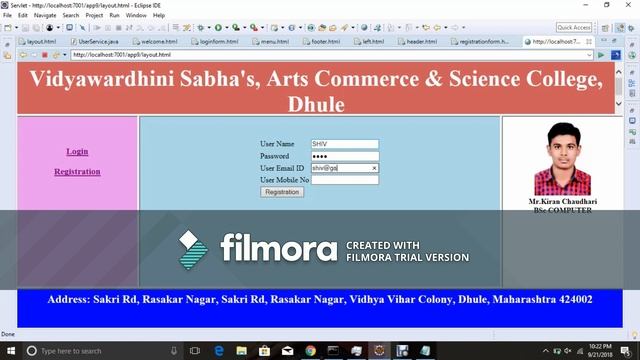Click the Windows search box

[x=101, y=351]
